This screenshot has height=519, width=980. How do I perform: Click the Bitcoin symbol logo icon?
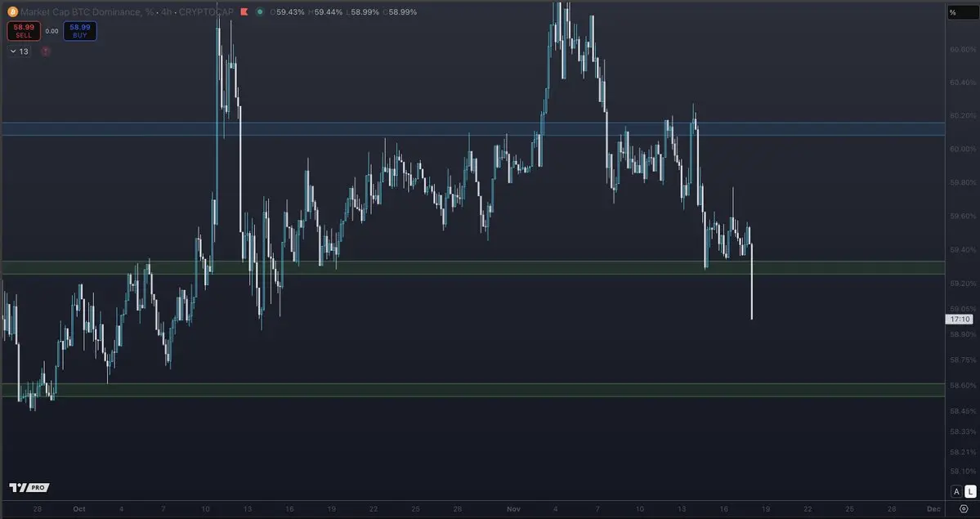tap(12, 12)
